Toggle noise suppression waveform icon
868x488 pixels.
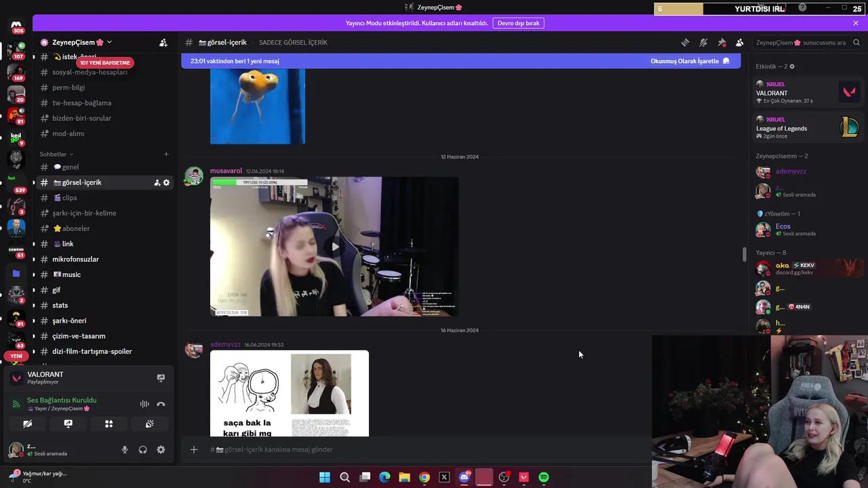click(144, 404)
